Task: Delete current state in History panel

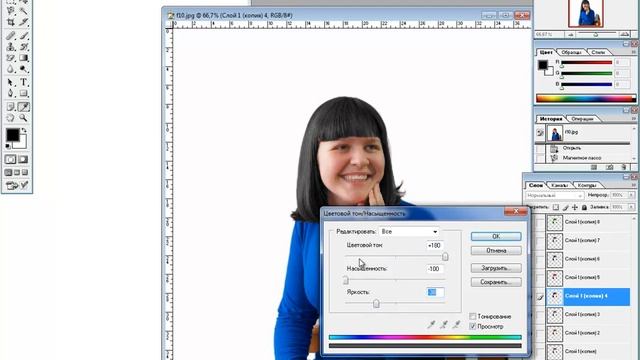Action: (624, 167)
